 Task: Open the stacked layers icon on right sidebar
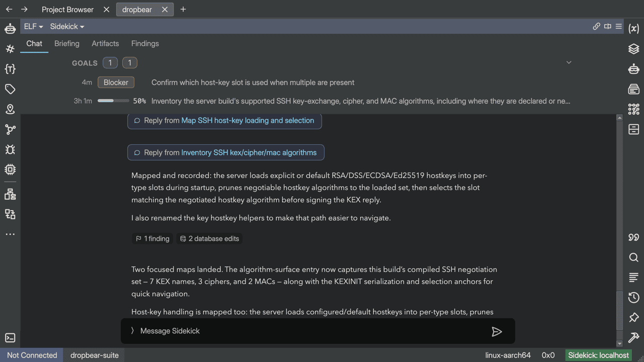[634, 49]
